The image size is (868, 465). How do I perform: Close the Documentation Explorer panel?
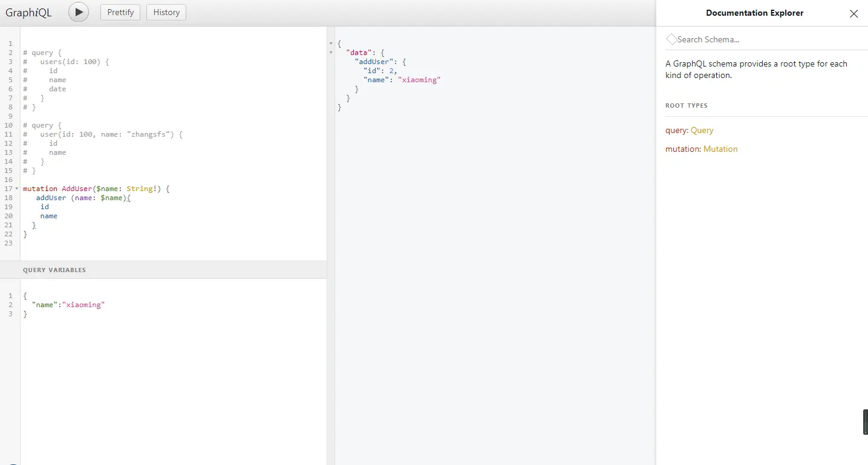click(853, 13)
